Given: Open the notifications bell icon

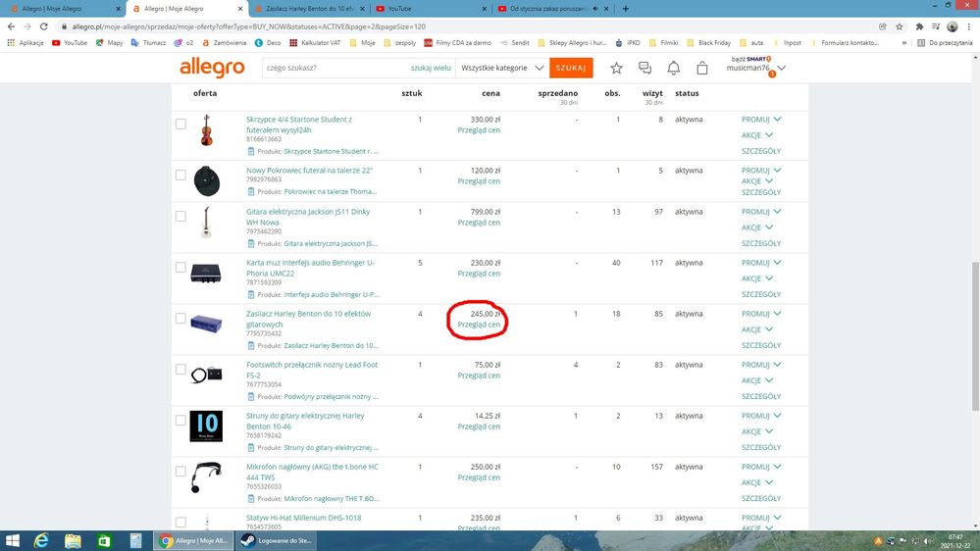Looking at the screenshot, I should tap(673, 68).
